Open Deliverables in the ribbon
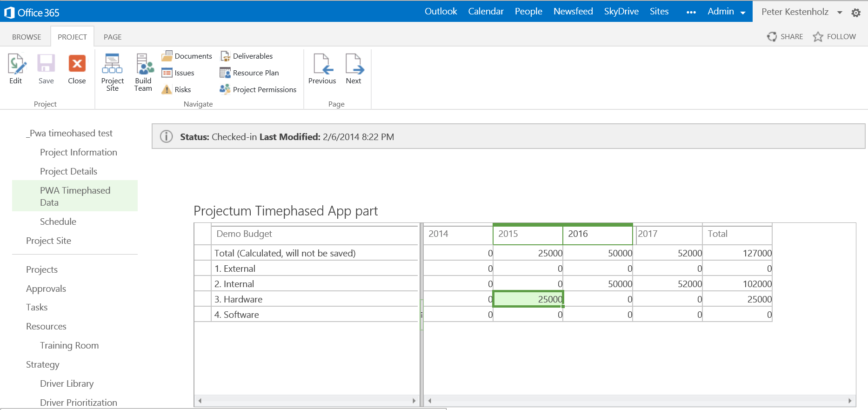Image resolution: width=868 pixels, height=410 pixels. pyautogui.click(x=247, y=56)
